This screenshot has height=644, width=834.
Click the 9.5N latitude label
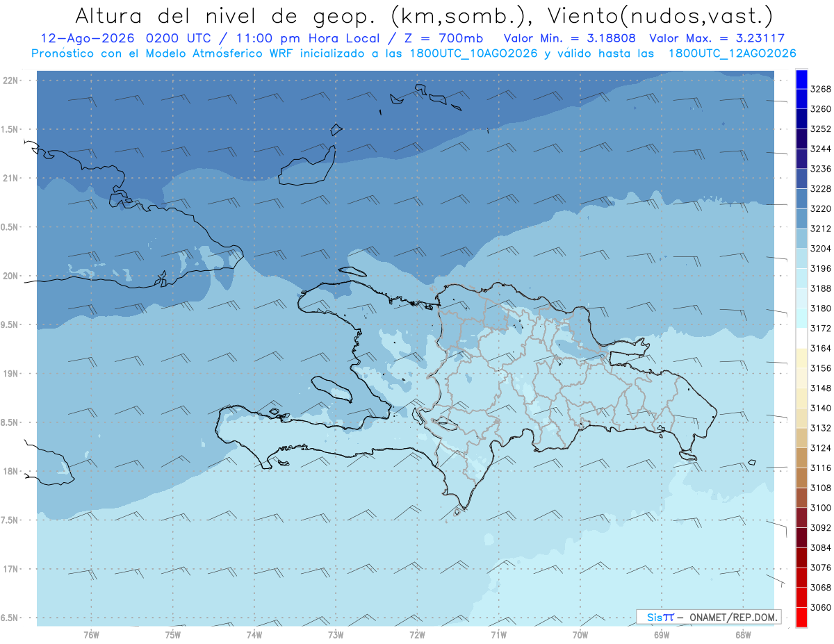10,325
